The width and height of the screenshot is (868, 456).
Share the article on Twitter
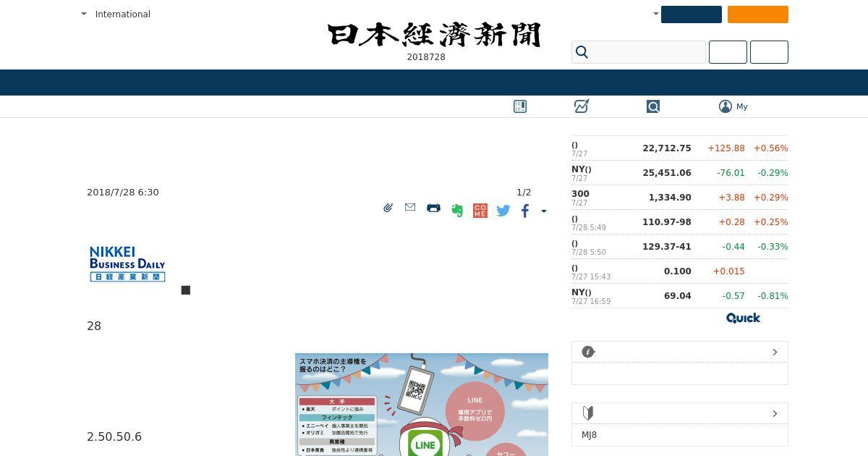click(x=503, y=211)
